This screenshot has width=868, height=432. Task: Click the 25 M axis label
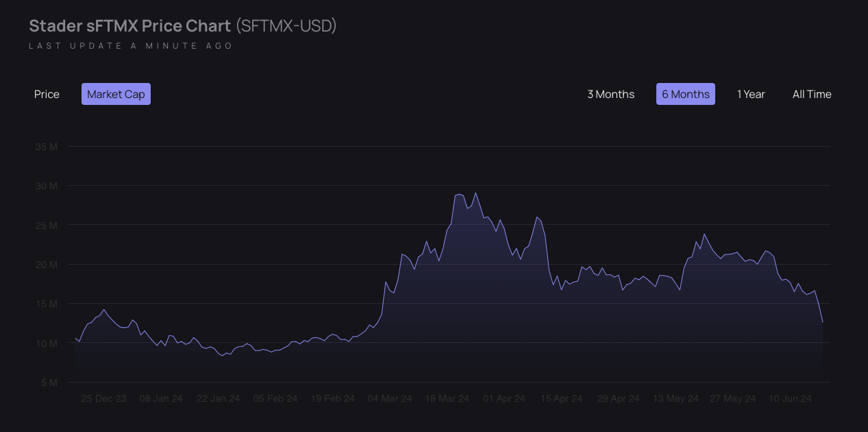(46, 226)
